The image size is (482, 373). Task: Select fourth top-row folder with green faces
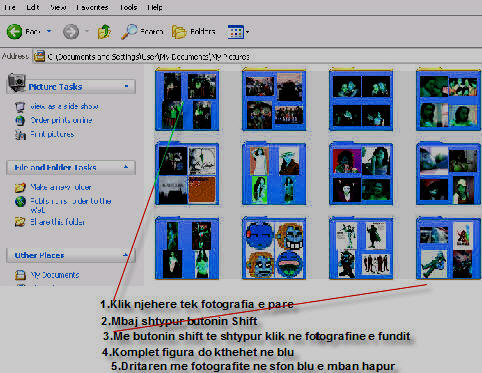pos(448,100)
